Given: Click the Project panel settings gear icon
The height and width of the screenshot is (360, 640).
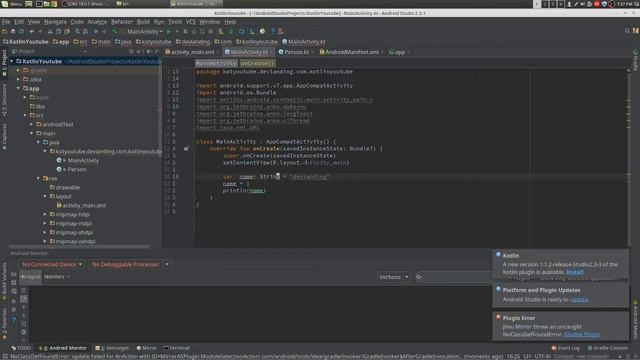Looking at the screenshot, I should [148, 51].
